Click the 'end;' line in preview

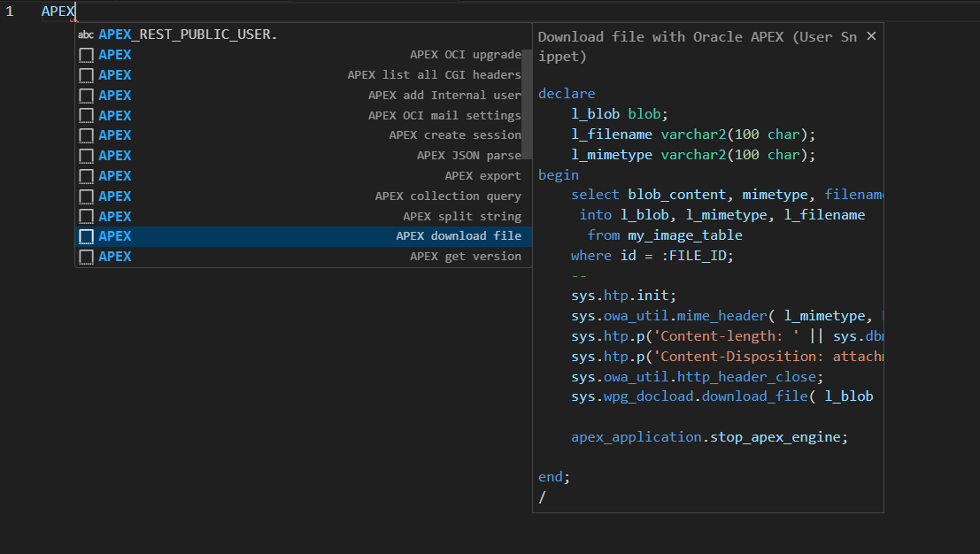point(554,477)
